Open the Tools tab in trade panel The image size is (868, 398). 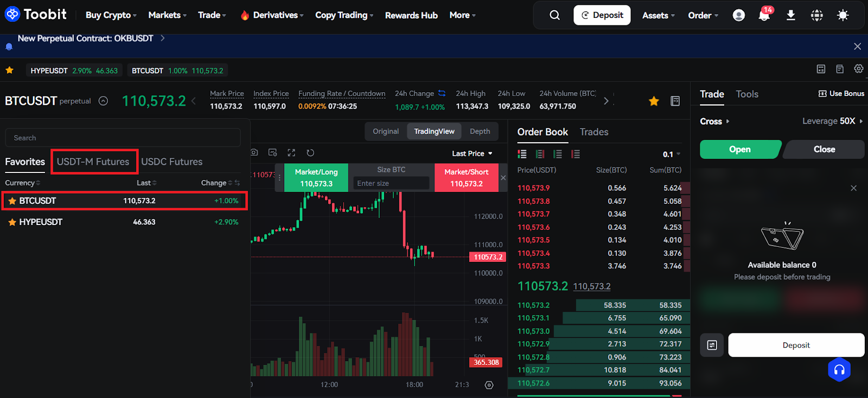pos(747,94)
